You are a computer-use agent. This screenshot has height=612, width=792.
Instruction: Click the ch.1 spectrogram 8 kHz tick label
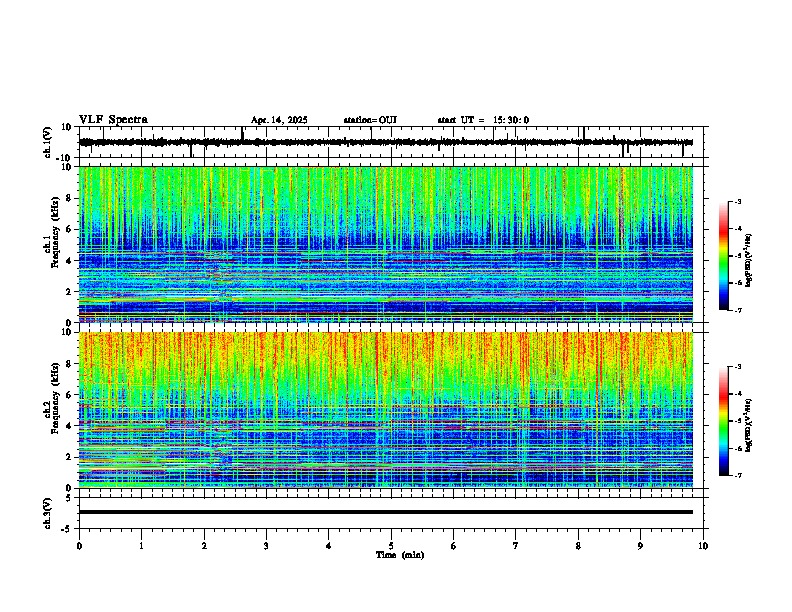tap(69, 198)
